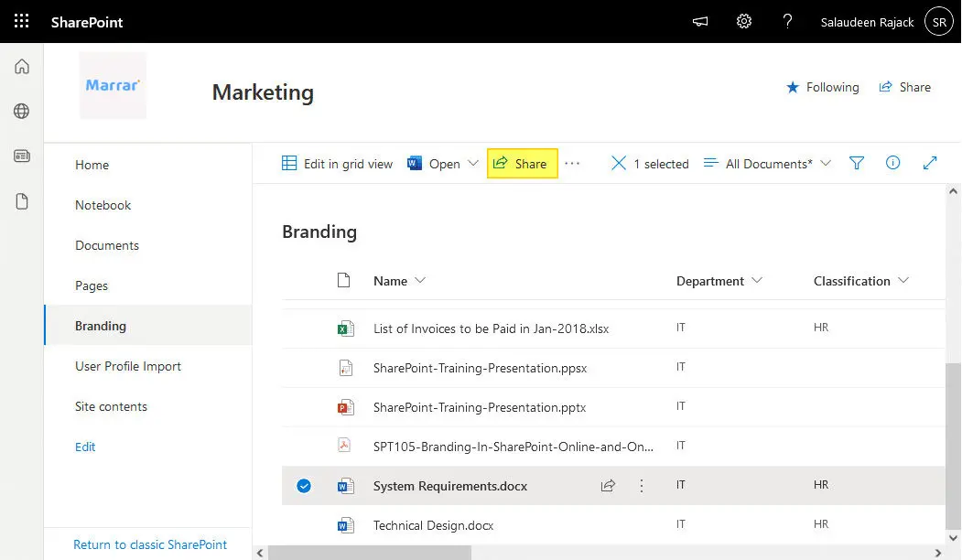Viewport: 962px width, 560px height.
Task: Expand the Open dropdown chevron
Action: [x=473, y=164]
